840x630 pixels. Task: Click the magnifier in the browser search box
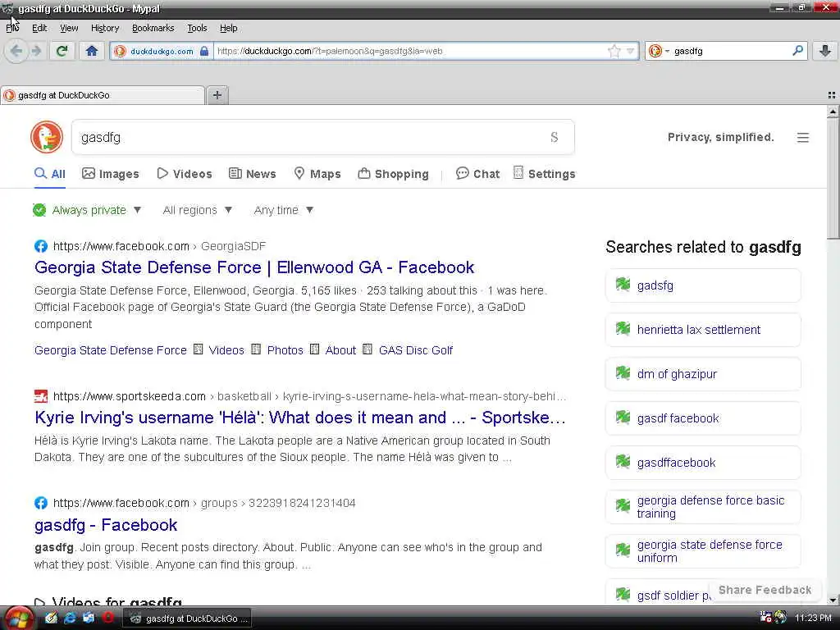coord(797,51)
